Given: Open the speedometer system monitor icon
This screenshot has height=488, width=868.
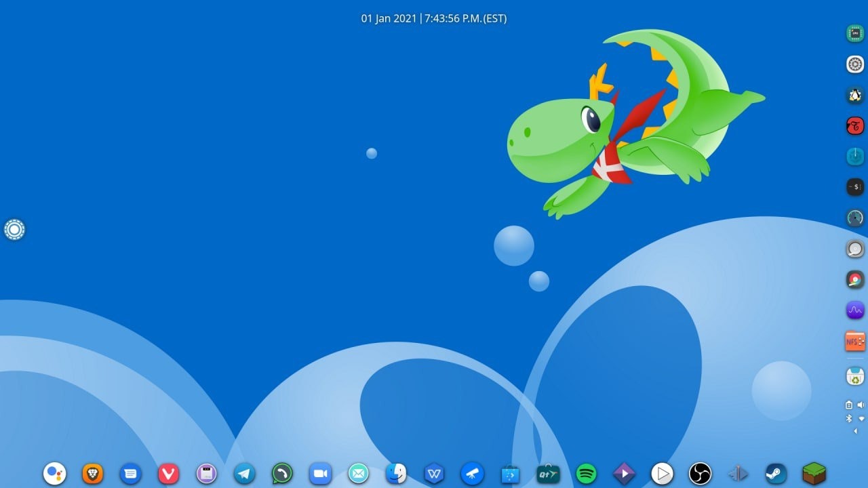Looking at the screenshot, I should tap(855, 218).
